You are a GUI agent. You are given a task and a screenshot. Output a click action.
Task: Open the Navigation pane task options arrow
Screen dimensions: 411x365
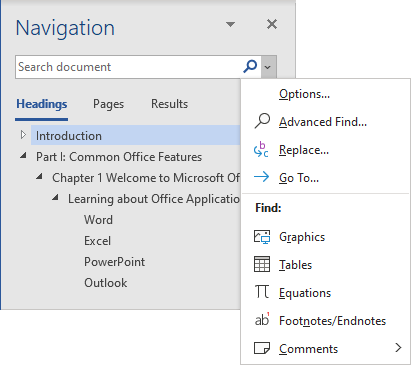pyautogui.click(x=230, y=24)
